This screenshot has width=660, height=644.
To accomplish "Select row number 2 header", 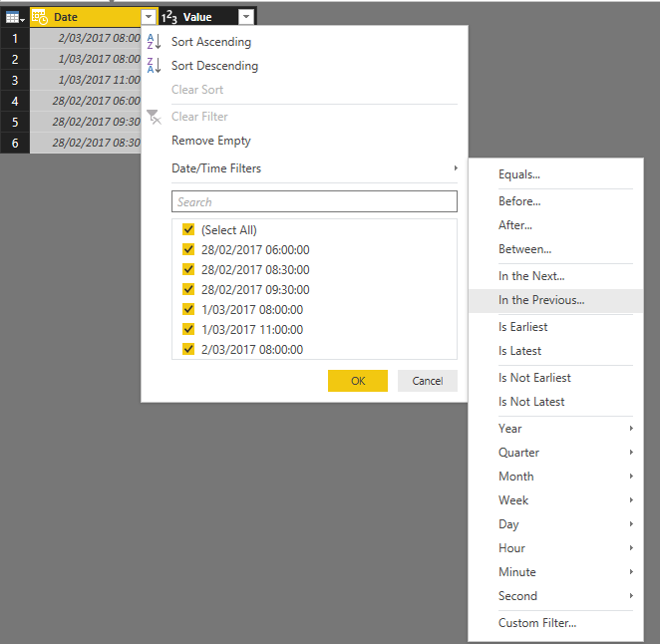I will pos(15,60).
